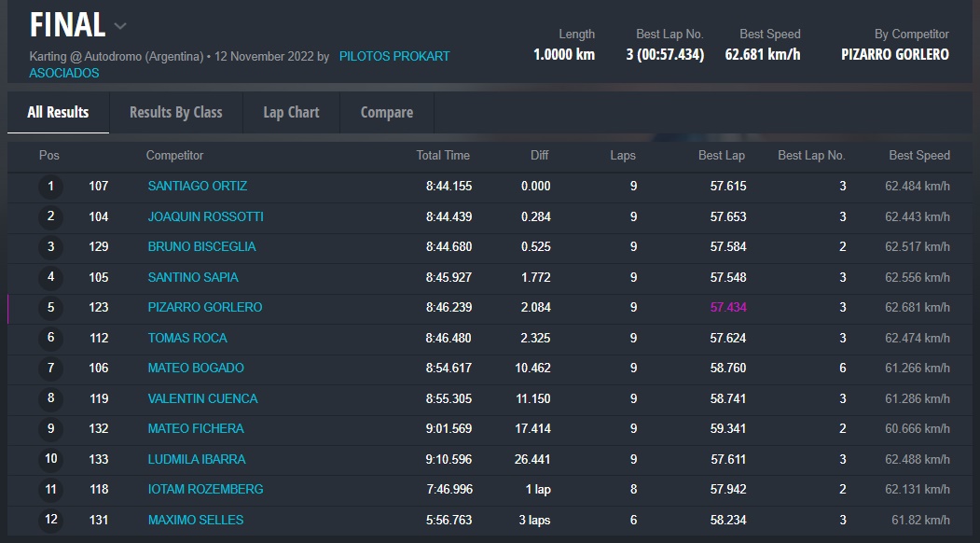Click position 1 circle badge

pyautogui.click(x=50, y=187)
